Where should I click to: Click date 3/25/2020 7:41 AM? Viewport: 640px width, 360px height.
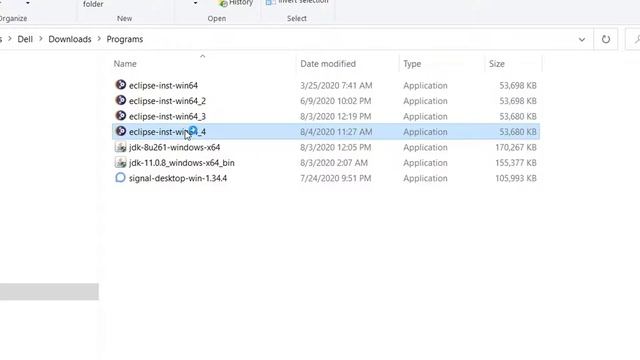[336, 85]
